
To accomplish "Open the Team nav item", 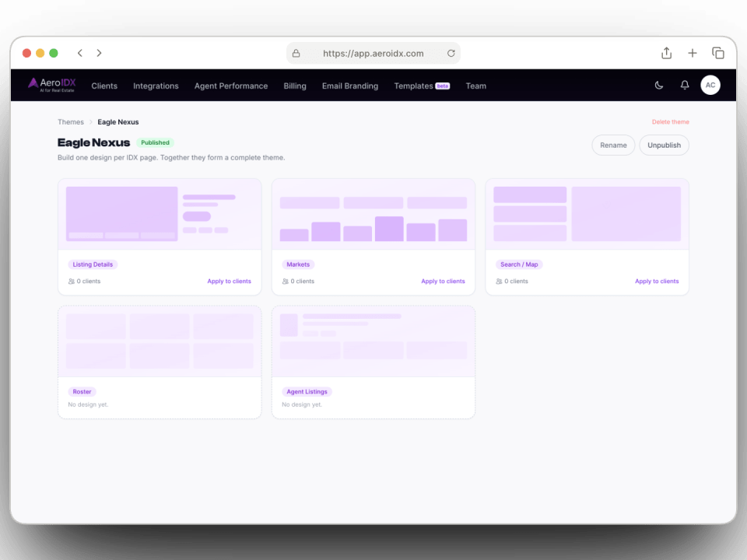I will [476, 86].
